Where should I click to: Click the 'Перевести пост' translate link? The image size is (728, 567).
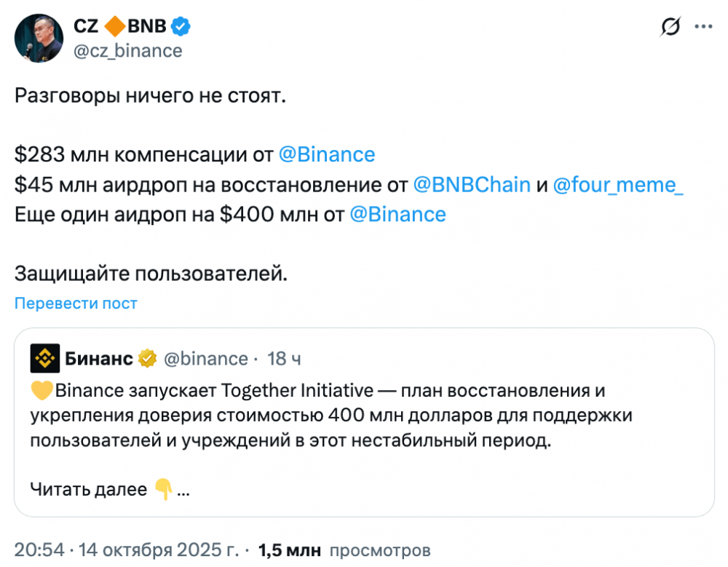point(76,304)
